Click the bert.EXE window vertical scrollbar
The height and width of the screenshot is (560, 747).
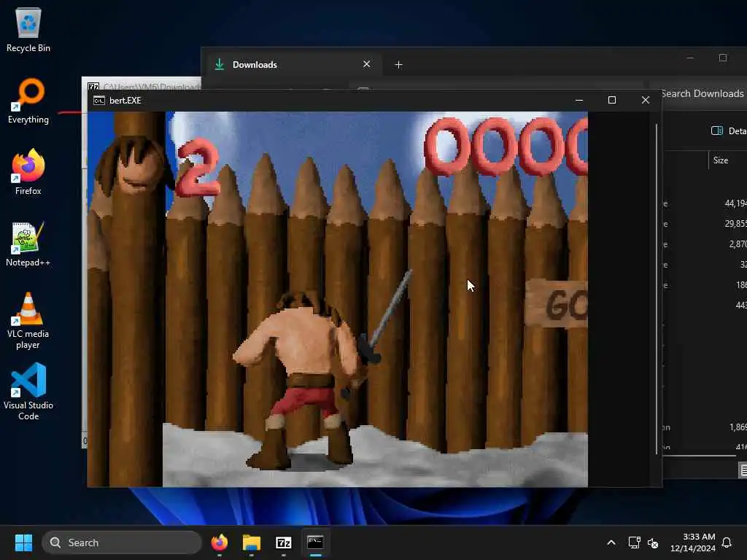(657, 289)
